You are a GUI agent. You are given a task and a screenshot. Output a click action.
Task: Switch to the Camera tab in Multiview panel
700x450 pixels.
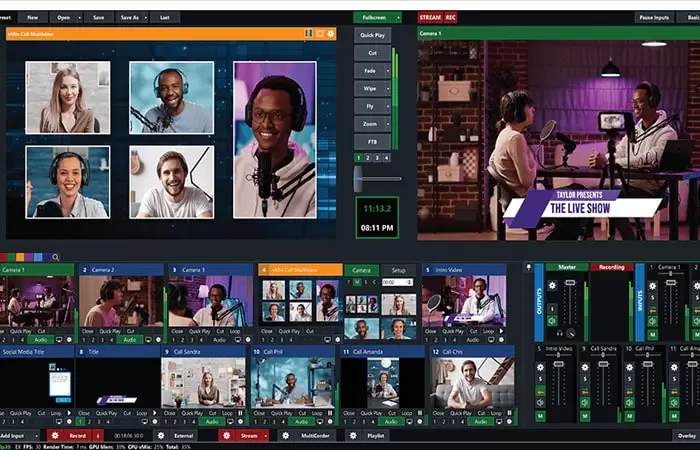pos(361,270)
